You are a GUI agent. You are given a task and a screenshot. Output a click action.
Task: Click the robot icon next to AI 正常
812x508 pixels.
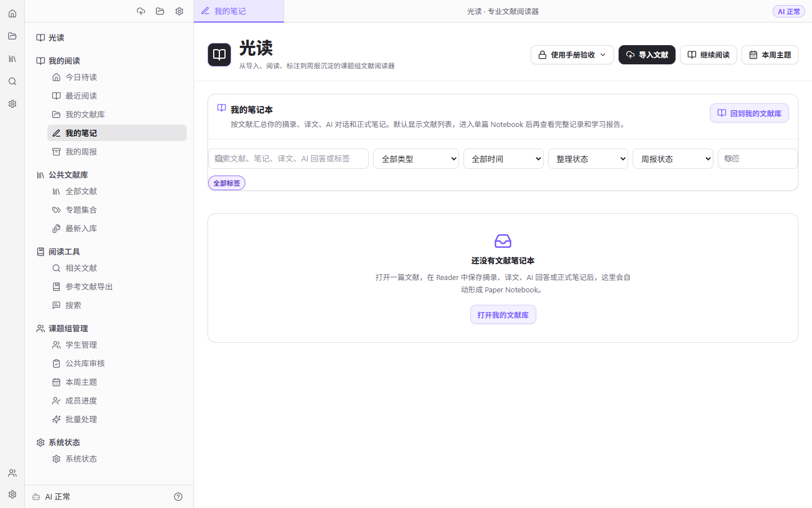tap(36, 497)
